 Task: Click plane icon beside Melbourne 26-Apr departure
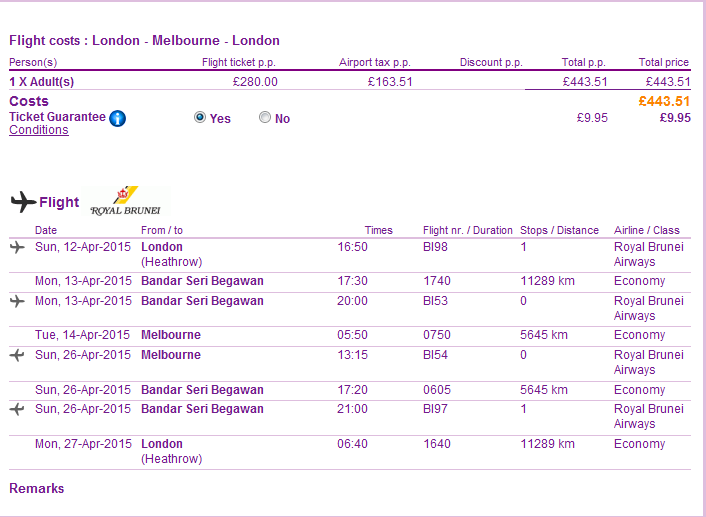coord(17,355)
